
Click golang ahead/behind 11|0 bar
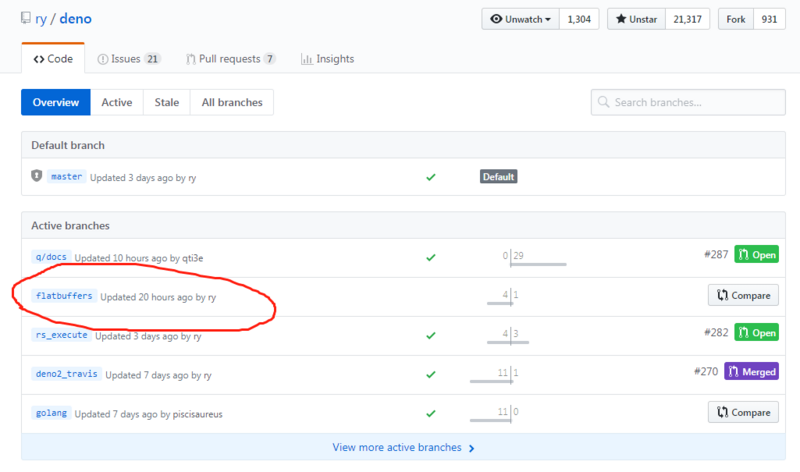point(494,413)
